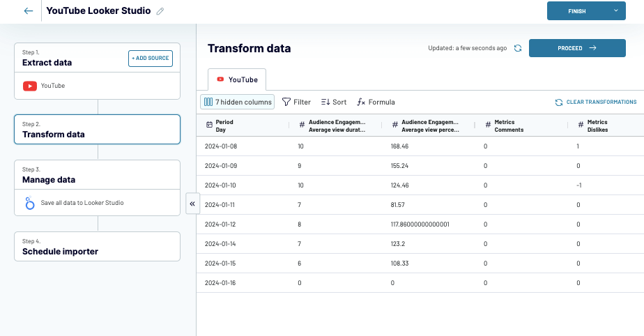Image resolution: width=644 pixels, height=336 pixels.
Task: Click the Dislikes value -1
Action: coord(578,185)
